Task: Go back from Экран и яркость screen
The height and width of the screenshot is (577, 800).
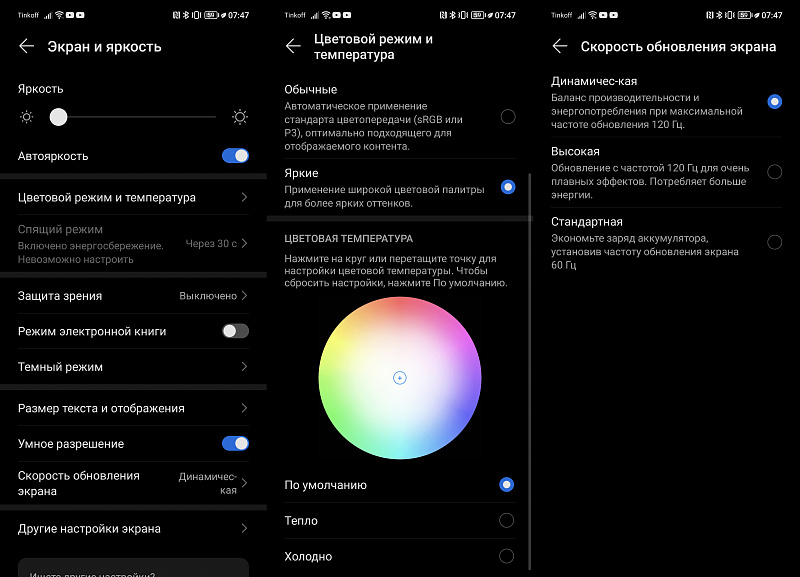Action: (27, 46)
